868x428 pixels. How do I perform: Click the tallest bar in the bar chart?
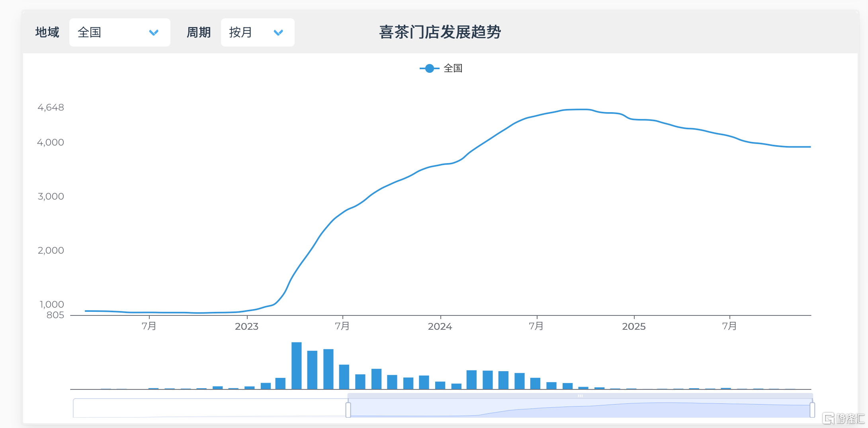pyautogui.click(x=296, y=366)
